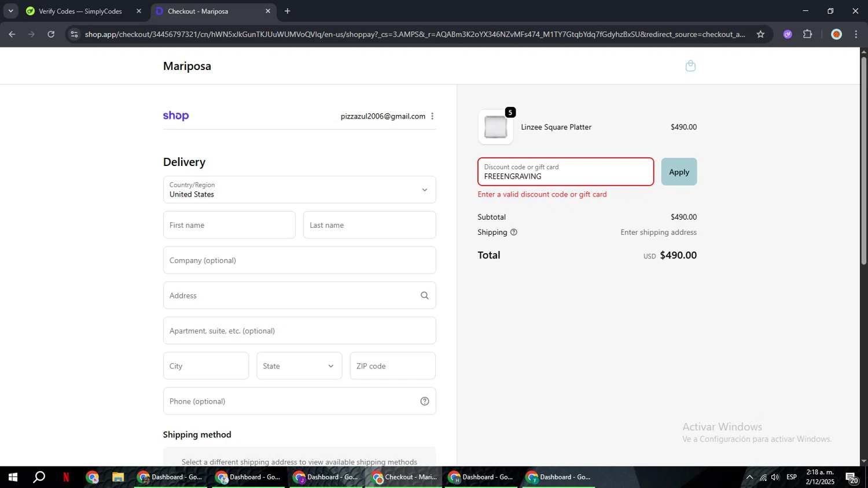Screen dimensions: 868x488
Task: Open pinned Chrome icon in taskbar
Action: tap(92, 477)
